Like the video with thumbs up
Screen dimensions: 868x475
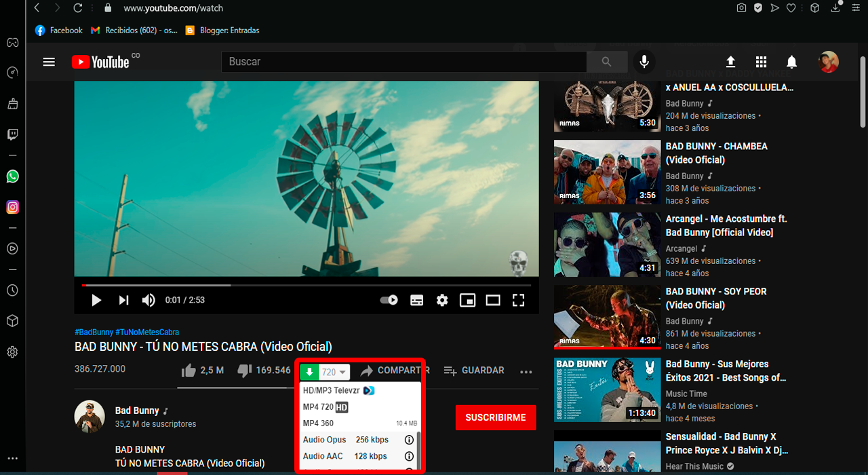189,370
